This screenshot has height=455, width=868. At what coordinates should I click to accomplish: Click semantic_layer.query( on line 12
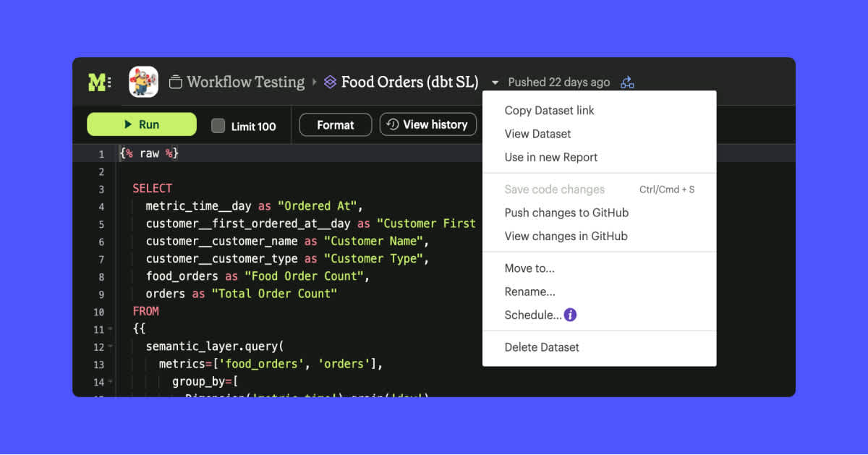(215, 346)
